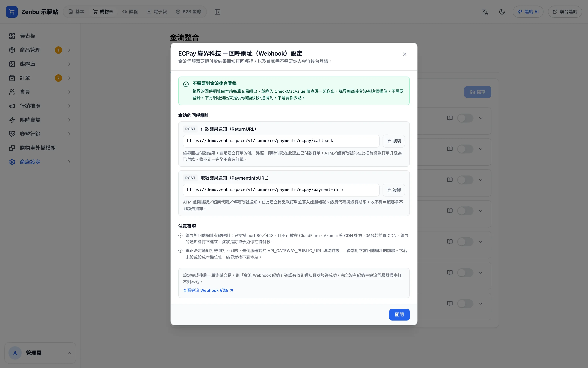Open the language translation icon
The height and width of the screenshot is (368, 588).
tap(485, 12)
